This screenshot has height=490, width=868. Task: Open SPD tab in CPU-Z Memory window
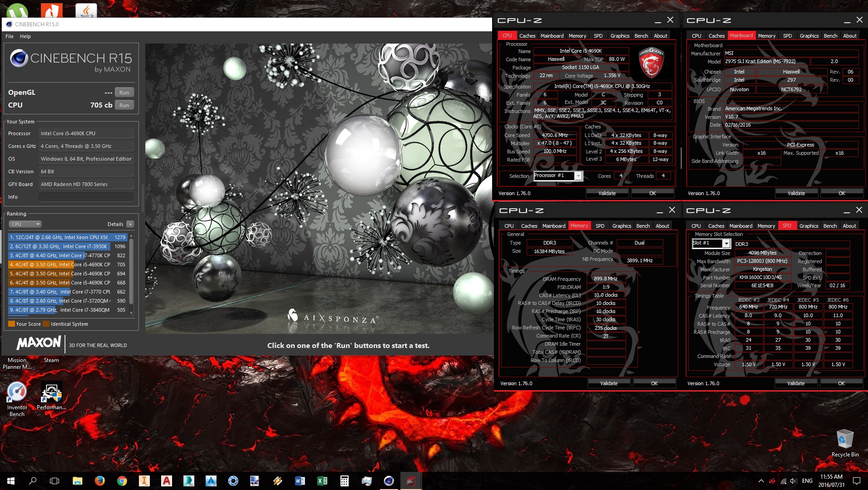600,226
